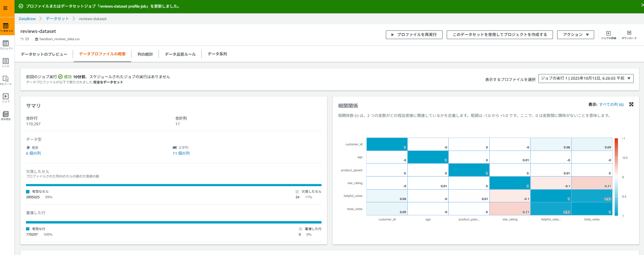The height and width of the screenshot is (255, 644).
Task: Click the 2895025 valid cells value
Action: click(33, 197)
